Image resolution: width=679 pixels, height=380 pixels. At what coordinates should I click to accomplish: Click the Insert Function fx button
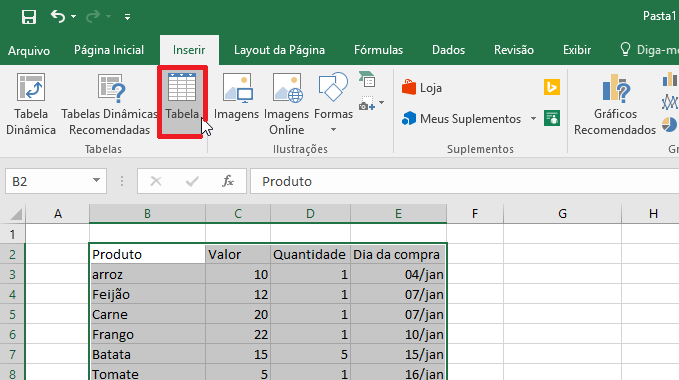click(228, 181)
